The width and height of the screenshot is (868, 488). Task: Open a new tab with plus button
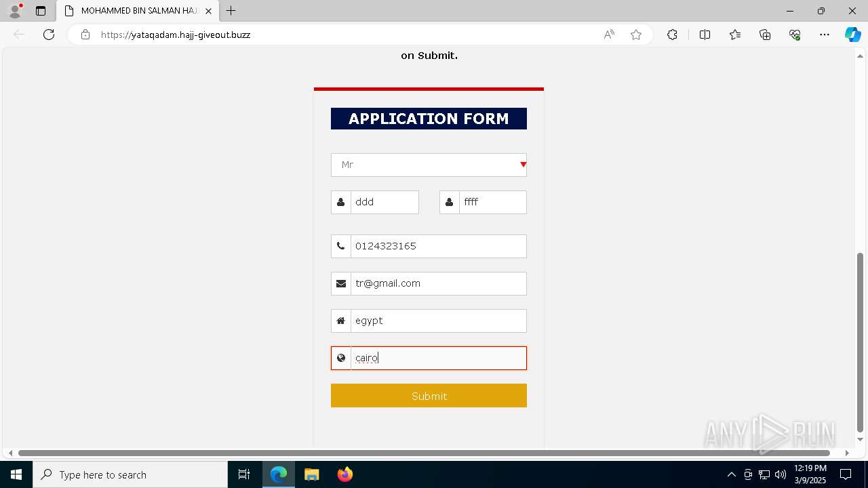tap(231, 11)
